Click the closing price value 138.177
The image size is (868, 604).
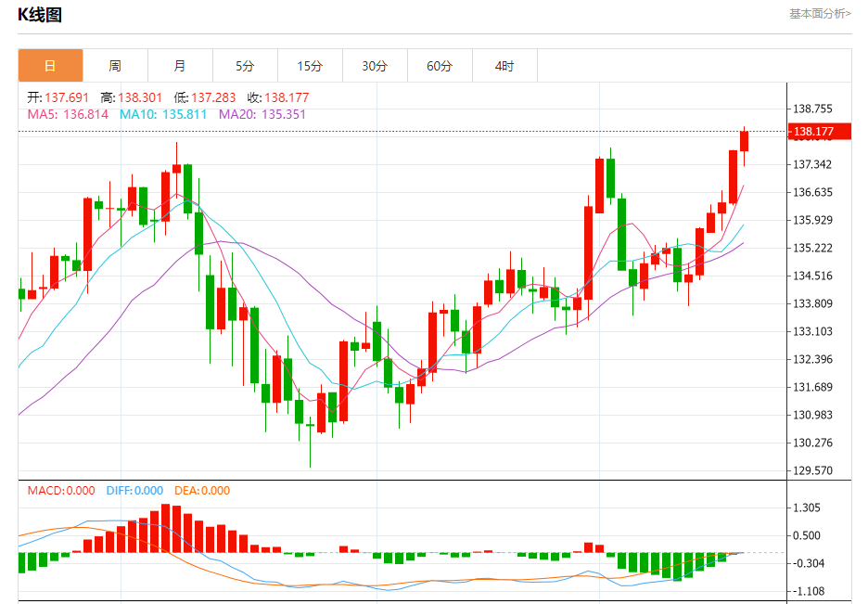click(x=287, y=98)
